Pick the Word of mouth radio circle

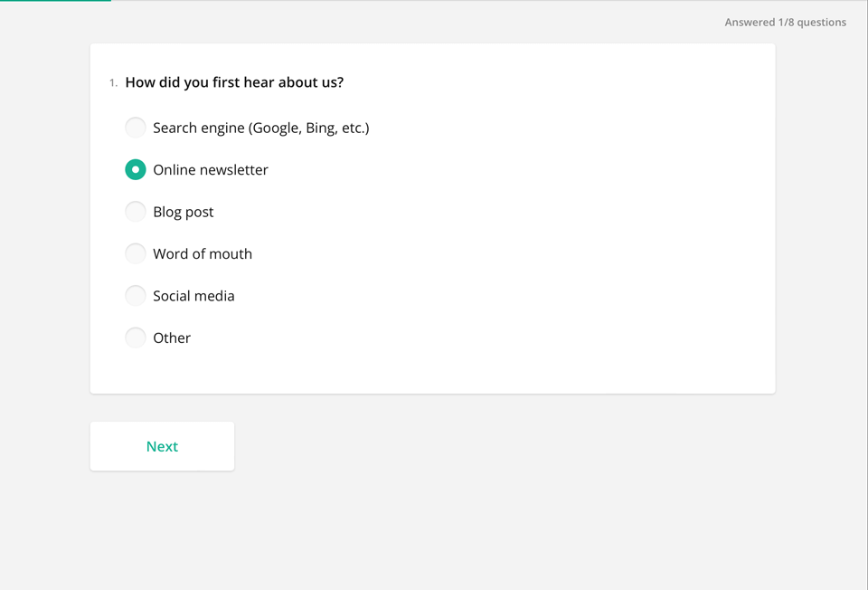[x=136, y=253]
